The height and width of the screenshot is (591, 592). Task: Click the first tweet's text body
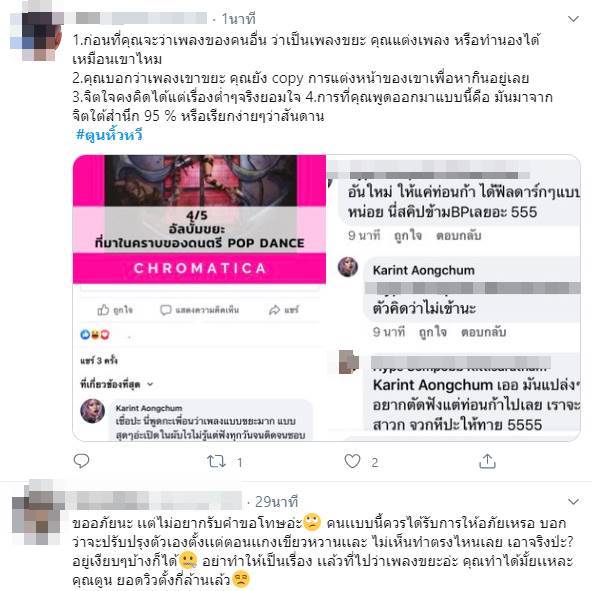(313, 78)
